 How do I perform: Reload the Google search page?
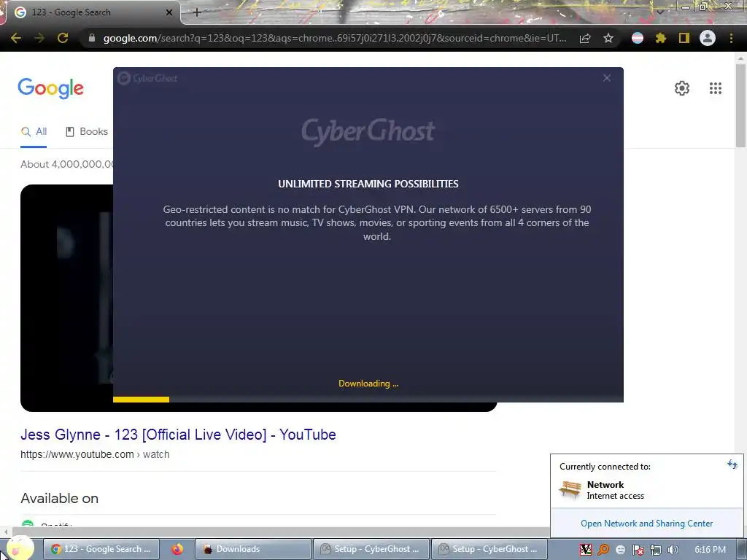click(63, 38)
